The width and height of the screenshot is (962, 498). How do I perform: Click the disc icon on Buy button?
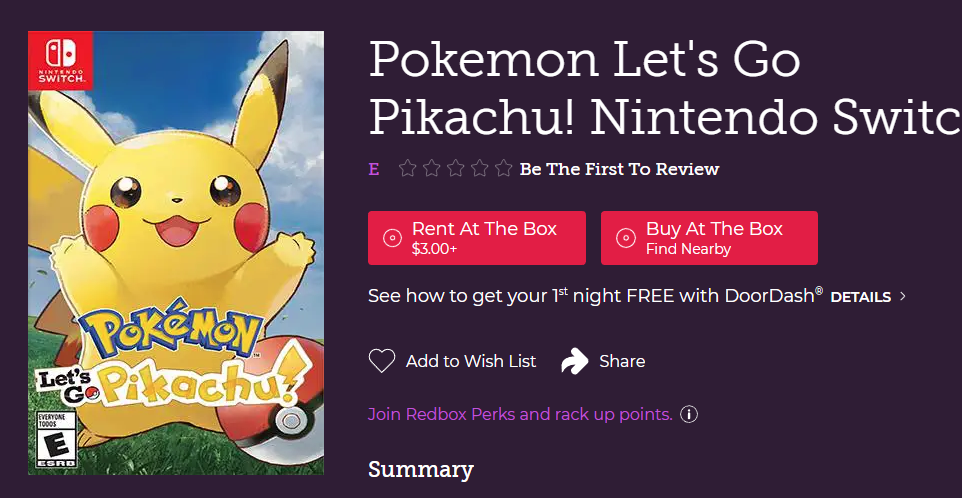(625, 238)
